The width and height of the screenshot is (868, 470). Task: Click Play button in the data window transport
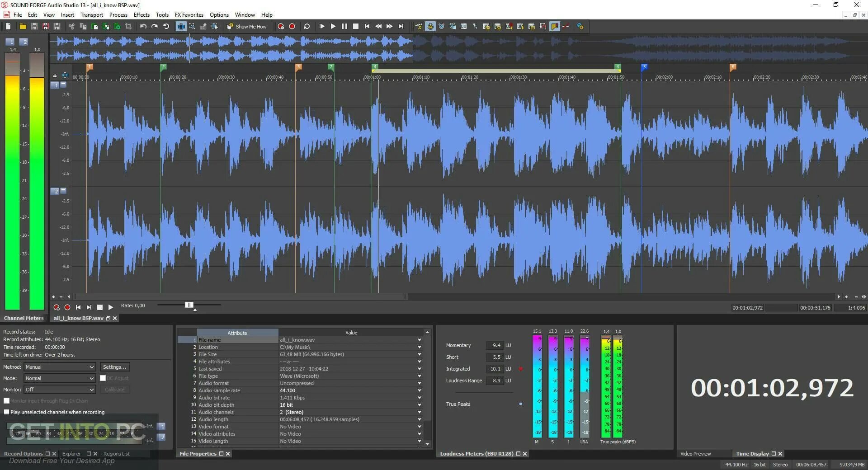[111, 307]
